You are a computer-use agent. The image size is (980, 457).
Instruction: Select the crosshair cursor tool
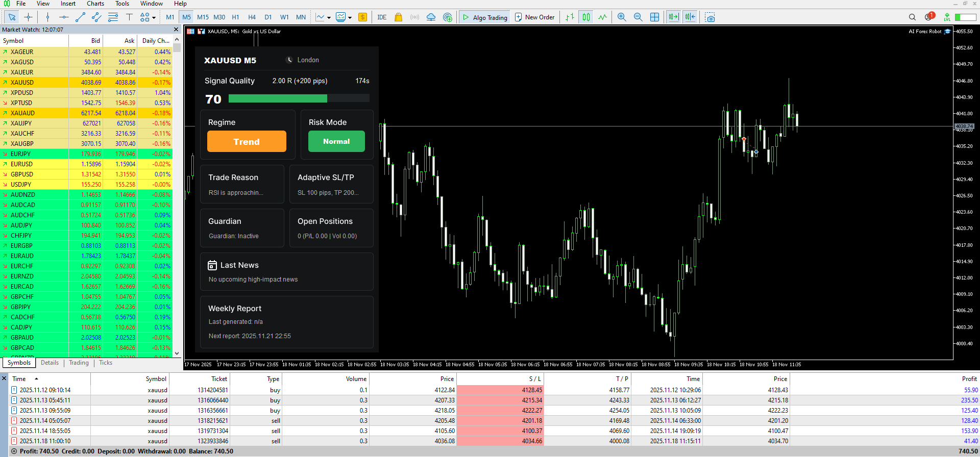pyautogui.click(x=29, y=17)
